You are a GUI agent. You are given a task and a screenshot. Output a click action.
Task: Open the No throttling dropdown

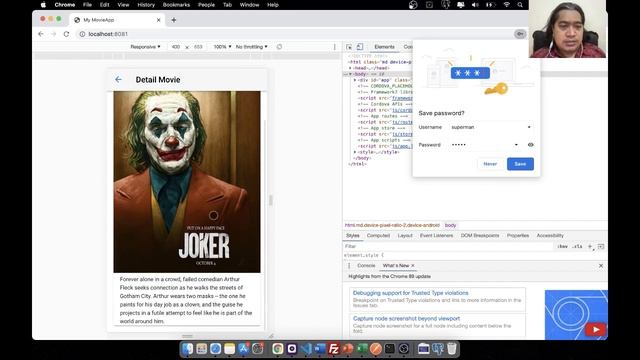251,47
